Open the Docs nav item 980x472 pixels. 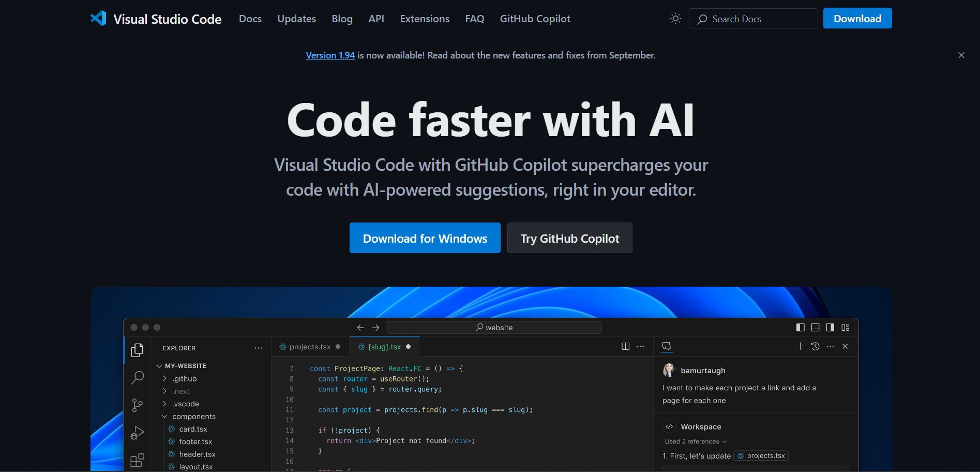250,19
